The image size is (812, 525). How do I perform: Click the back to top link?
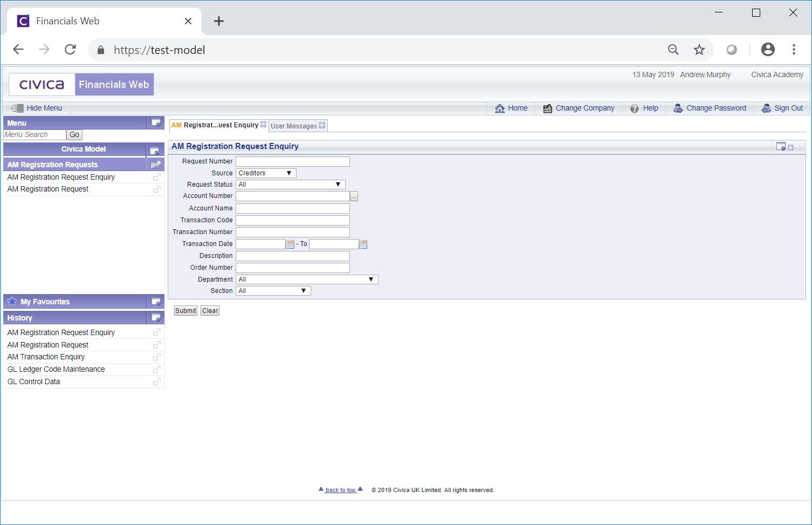pyautogui.click(x=340, y=490)
